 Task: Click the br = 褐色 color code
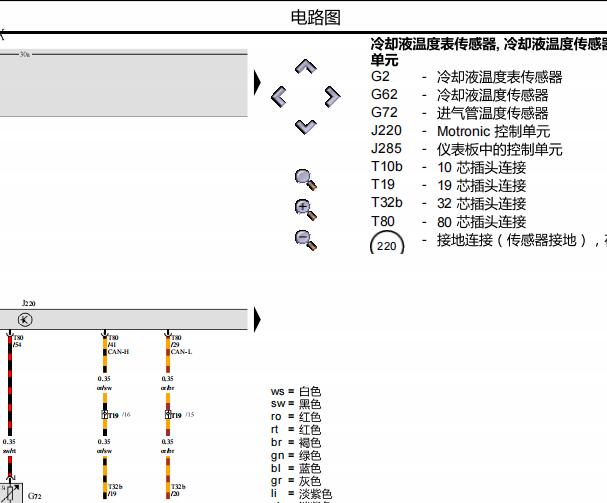coord(296,443)
